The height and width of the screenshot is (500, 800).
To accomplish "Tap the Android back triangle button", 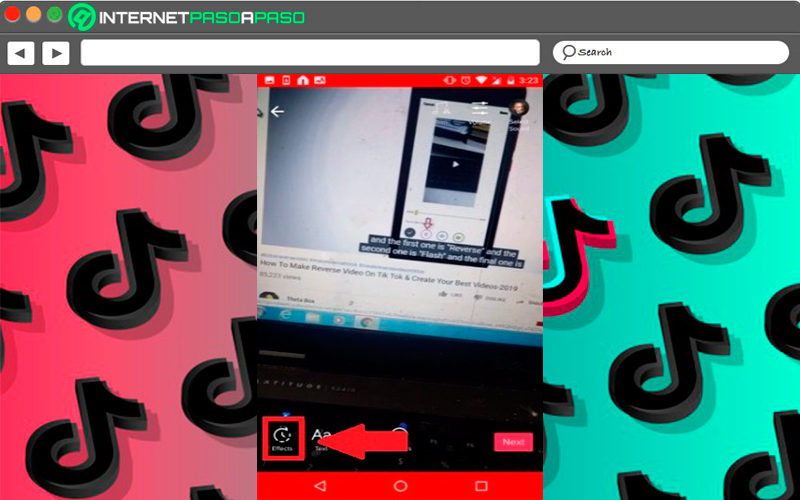I will pyautogui.click(x=320, y=485).
